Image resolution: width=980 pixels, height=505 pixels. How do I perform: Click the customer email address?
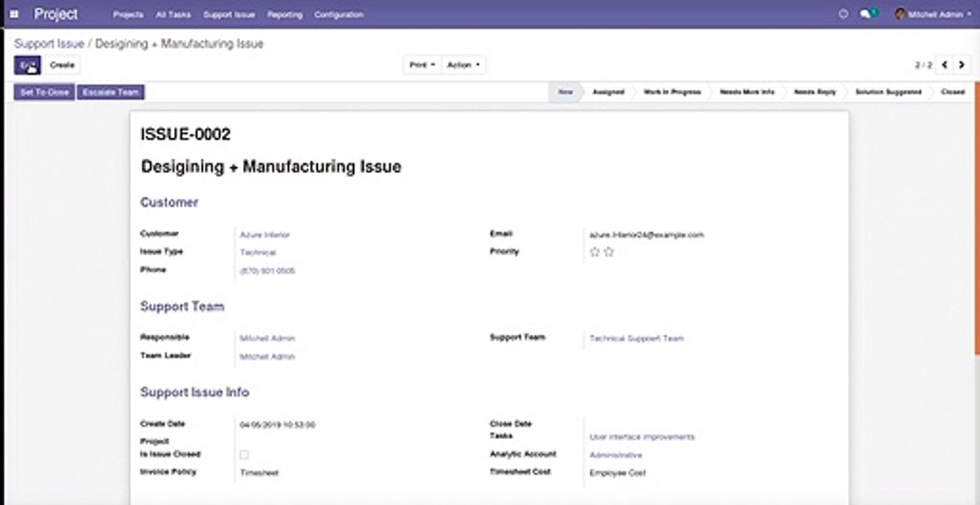[x=647, y=235]
